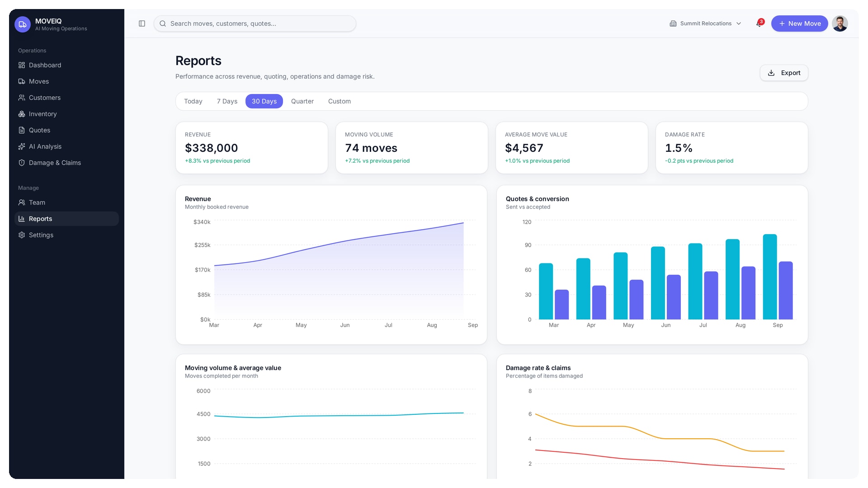The image size is (868, 488).
Task: Open AI Analysis page
Action: click(x=66, y=146)
